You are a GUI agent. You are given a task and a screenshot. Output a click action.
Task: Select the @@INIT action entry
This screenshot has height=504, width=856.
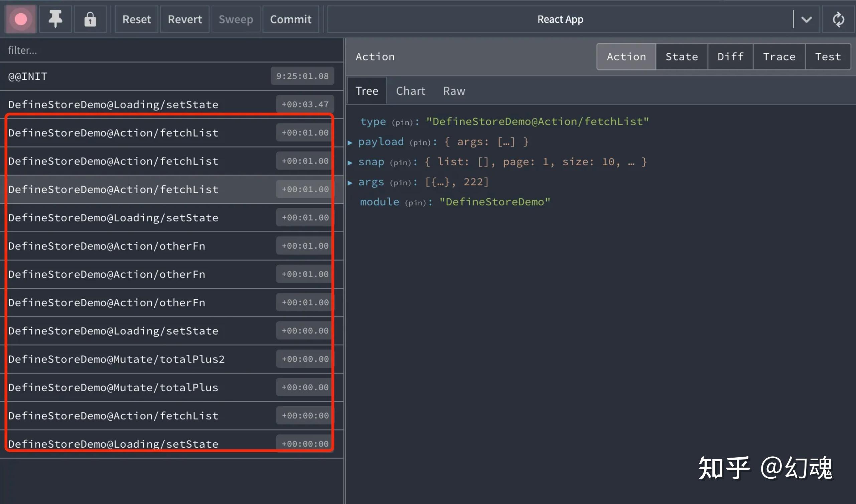(x=136, y=76)
